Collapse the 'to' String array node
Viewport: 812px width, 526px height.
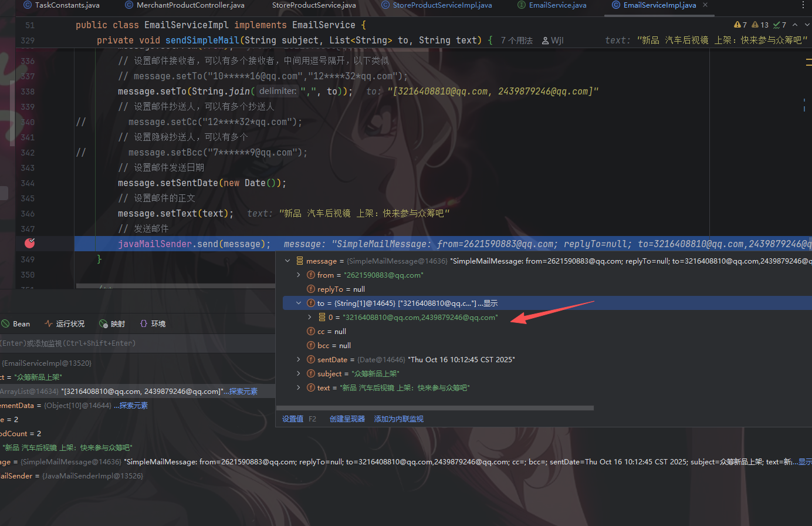[299, 303]
